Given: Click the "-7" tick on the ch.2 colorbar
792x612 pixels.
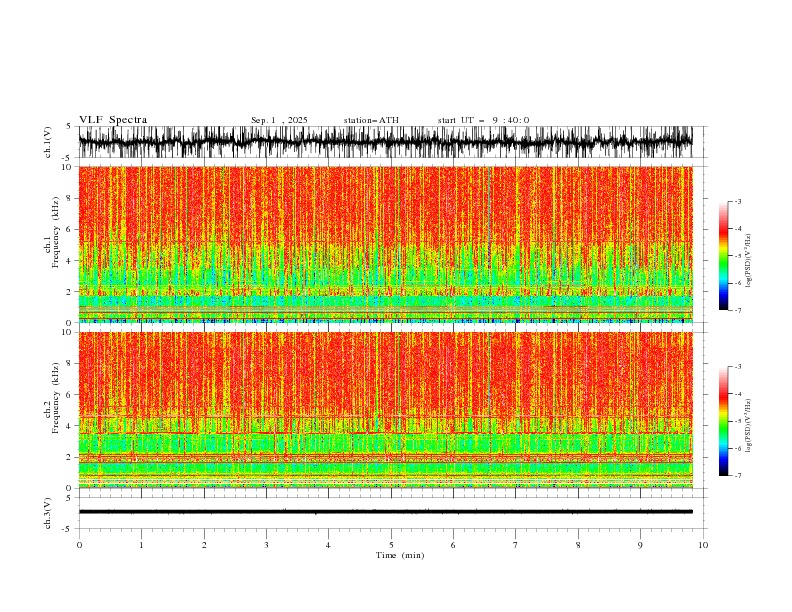Looking at the screenshot, I should pyautogui.click(x=737, y=476).
